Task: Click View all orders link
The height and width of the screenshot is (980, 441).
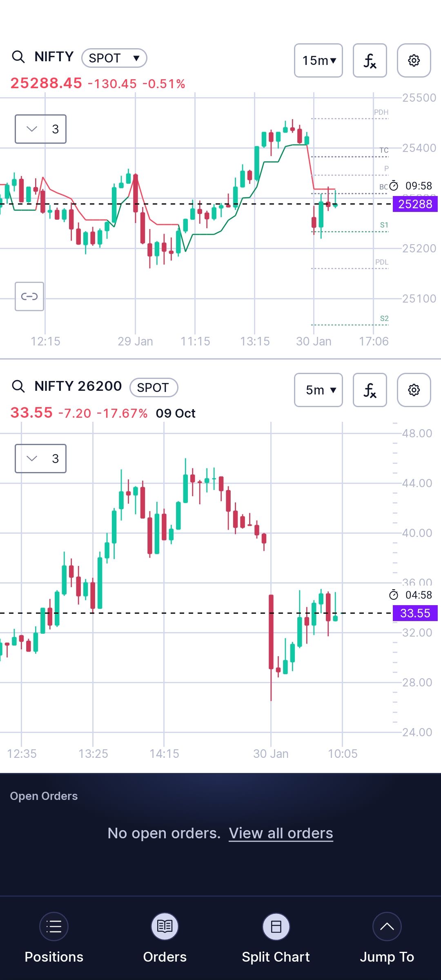Action: pos(281,833)
